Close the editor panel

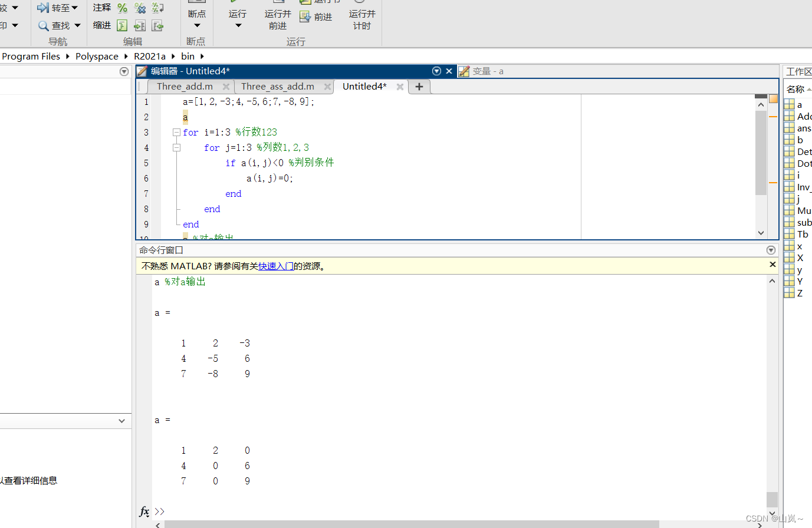coord(449,71)
